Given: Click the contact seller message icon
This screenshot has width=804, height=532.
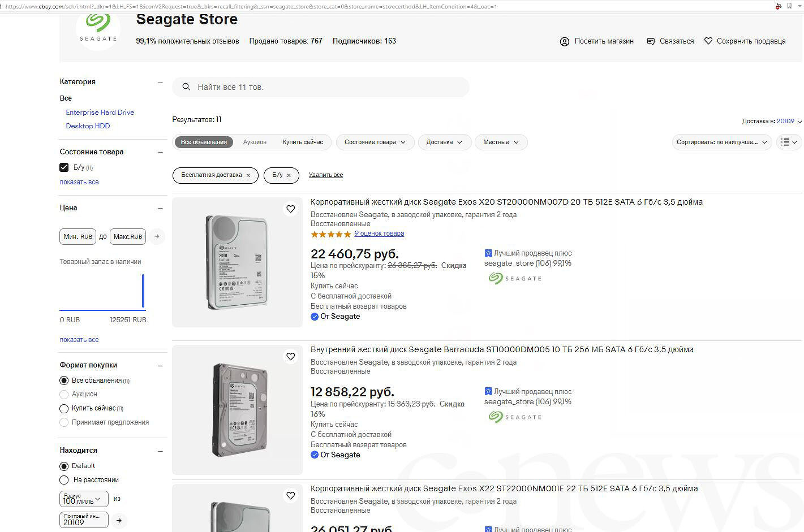Looking at the screenshot, I should [651, 41].
